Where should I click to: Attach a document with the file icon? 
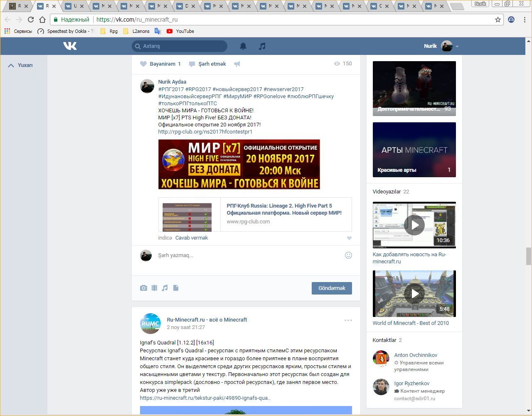176,288
